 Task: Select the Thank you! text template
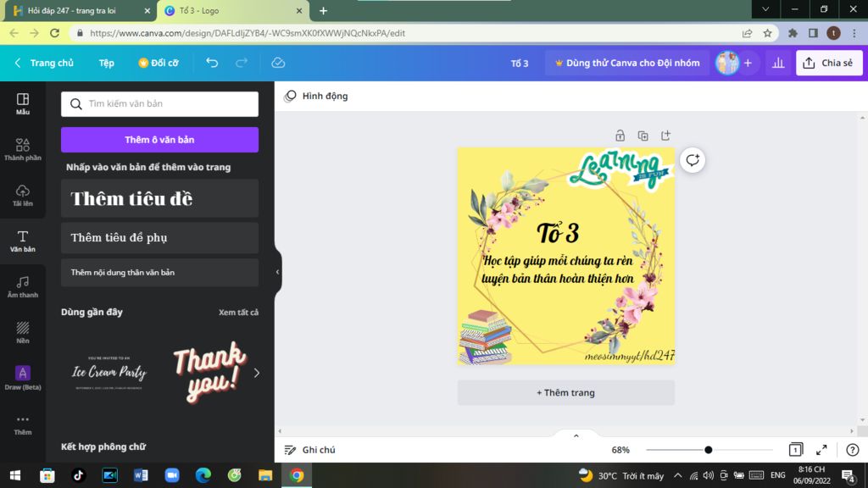coord(209,371)
